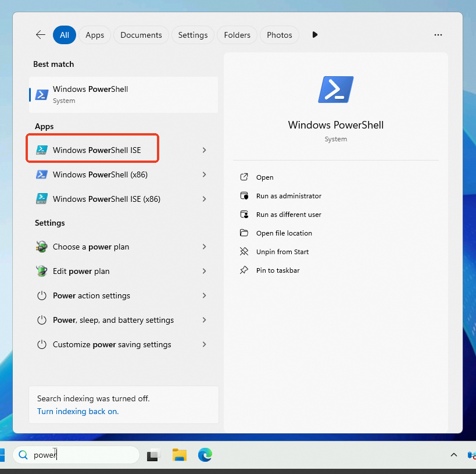
Task: Expand Choose a power plan chevron
Action: (205, 247)
